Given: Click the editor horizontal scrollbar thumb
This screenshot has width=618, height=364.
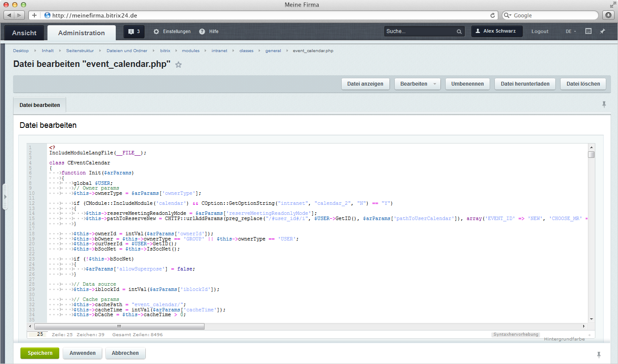Looking at the screenshot, I should coord(118,326).
